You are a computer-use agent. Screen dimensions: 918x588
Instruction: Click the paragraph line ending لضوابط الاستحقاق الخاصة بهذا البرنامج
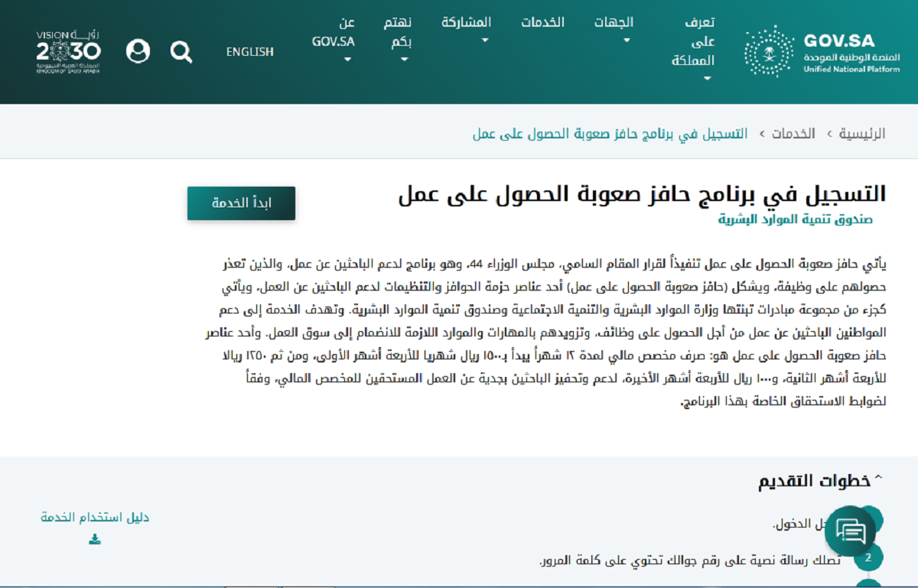point(784,401)
